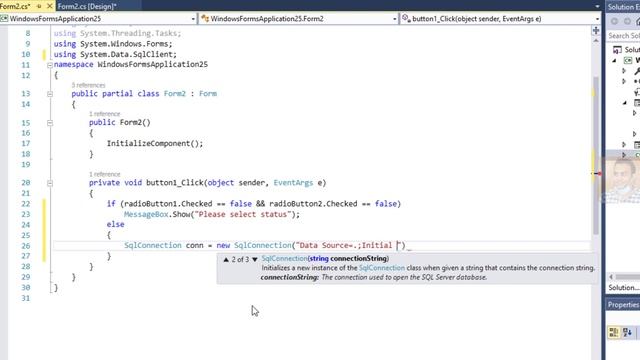This screenshot has height=360, width=640.
Task: Collapse the Form2() constructor outline
Action: pyautogui.click(x=50, y=123)
